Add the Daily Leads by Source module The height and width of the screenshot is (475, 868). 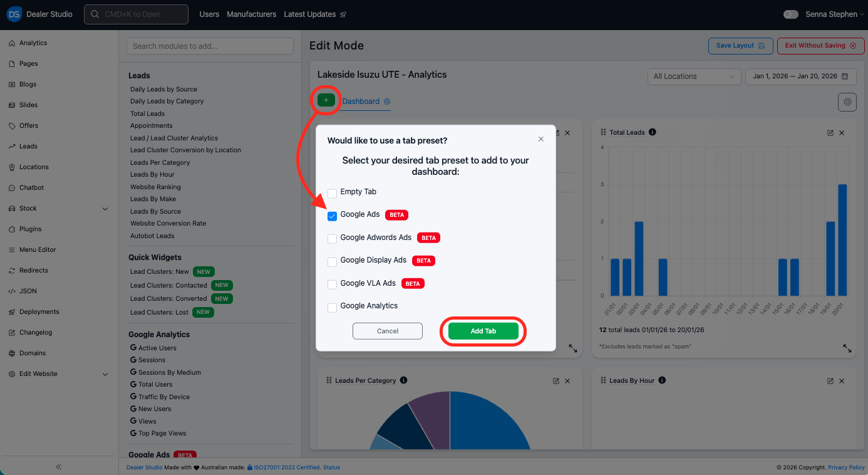[163, 89]
